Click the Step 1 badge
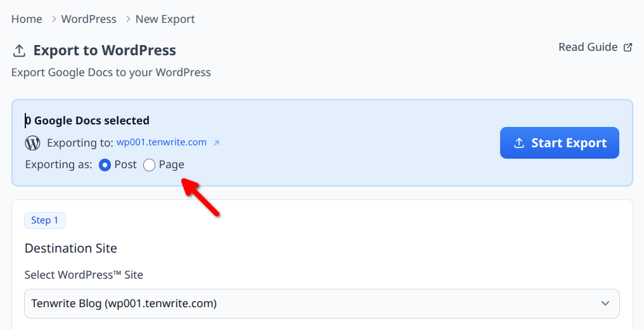644x330 pixels. coord(45,220)
